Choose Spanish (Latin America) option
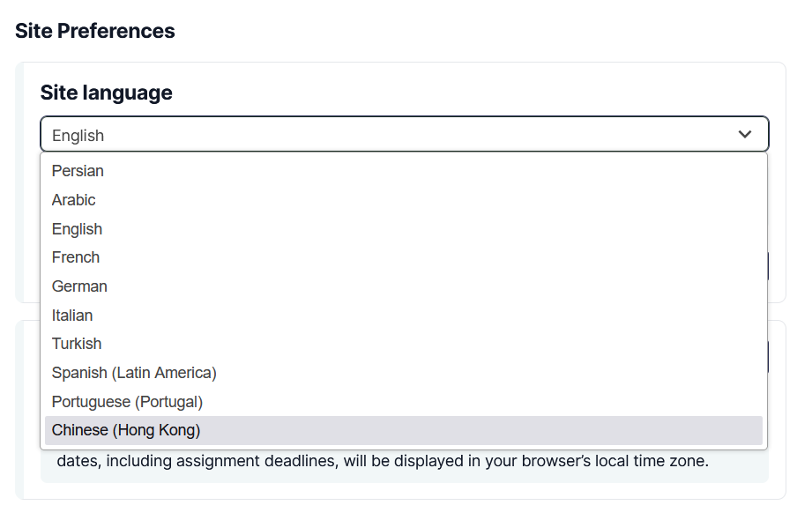This screenshot has width=812, height=520. point(404,373)
